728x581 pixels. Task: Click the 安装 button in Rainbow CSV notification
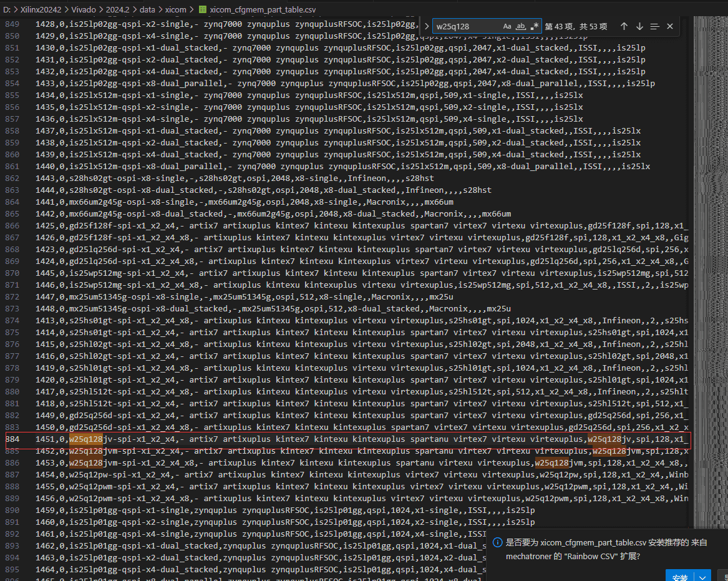680,577
